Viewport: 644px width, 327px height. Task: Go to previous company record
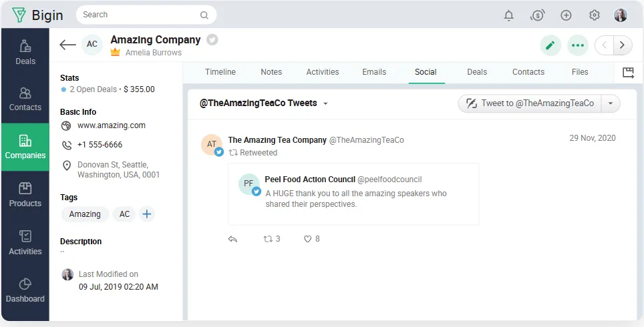point(604,45)
